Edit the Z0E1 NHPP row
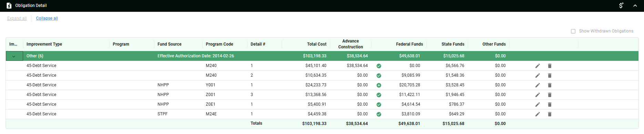The height and width of the screenshot is (134, 644). coord(537,104)
